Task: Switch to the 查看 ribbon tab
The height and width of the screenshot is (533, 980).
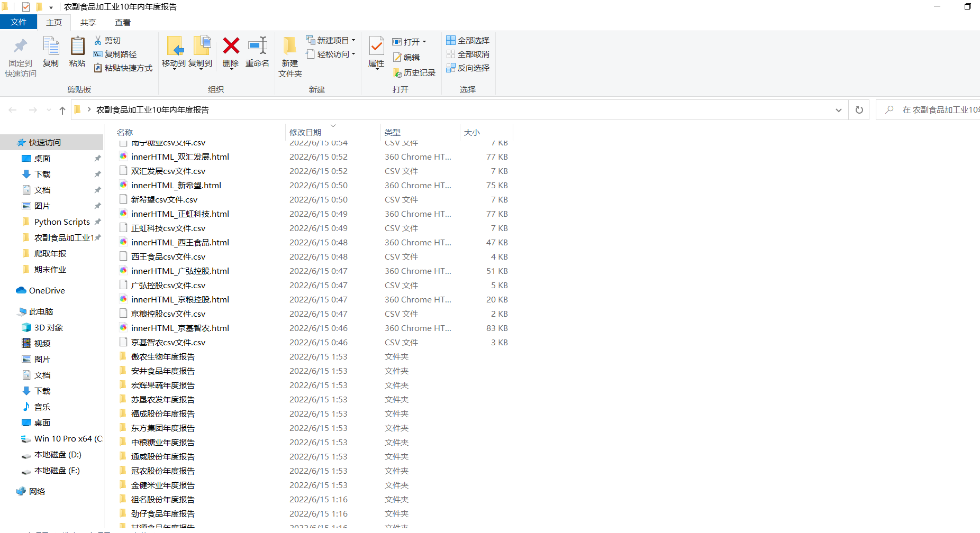Action: 123,22
